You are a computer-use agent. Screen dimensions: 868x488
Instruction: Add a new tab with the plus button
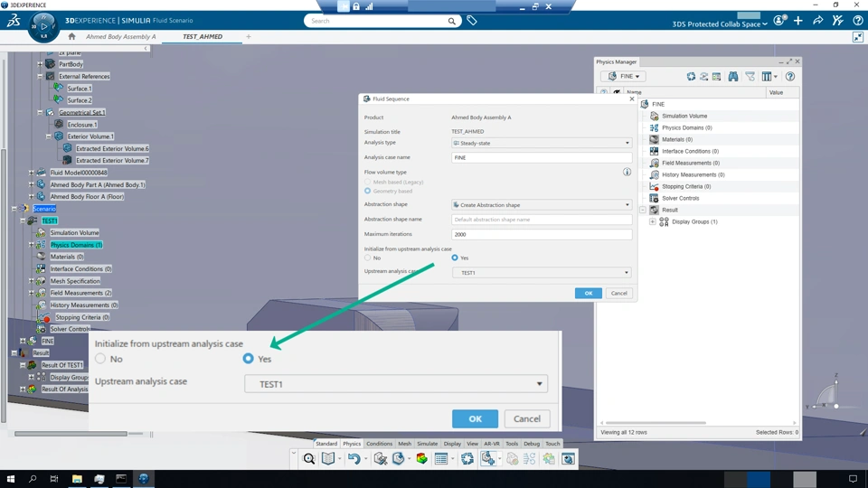tap(249, 36)
